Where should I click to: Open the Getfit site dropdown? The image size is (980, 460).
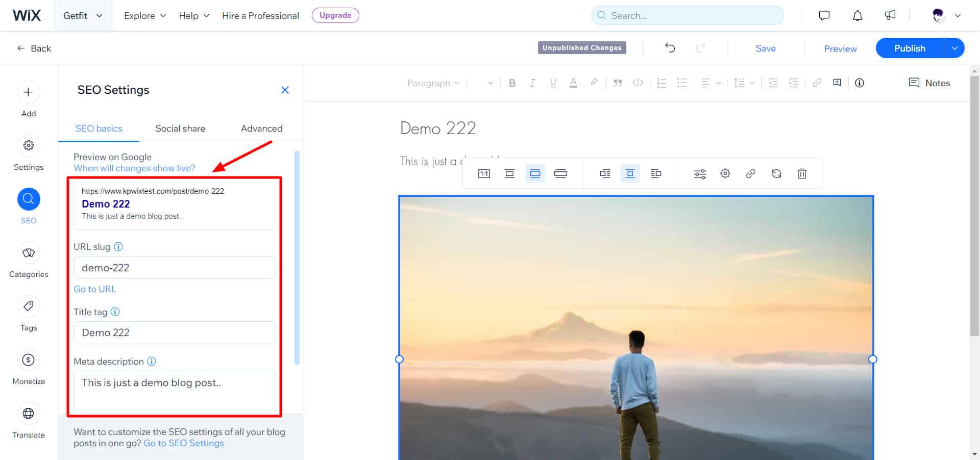pyautogui.click(x=83, y=16)
